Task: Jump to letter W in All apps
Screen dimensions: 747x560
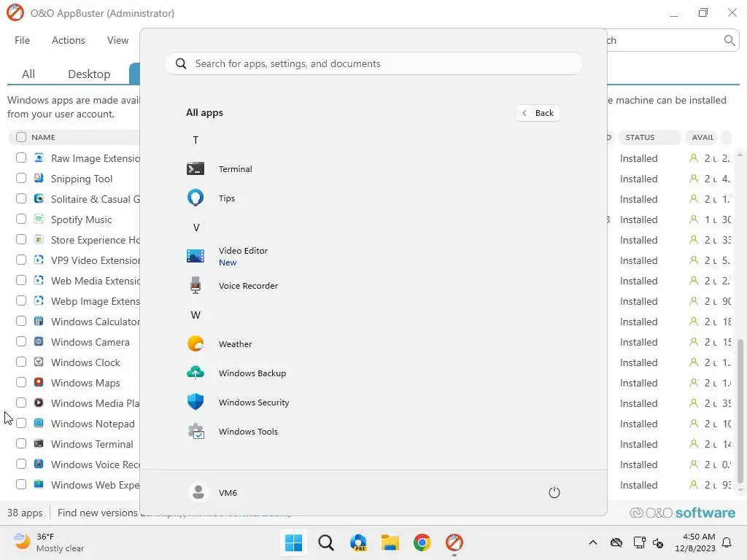Action: pyautogui.click(x=196, y=315)
